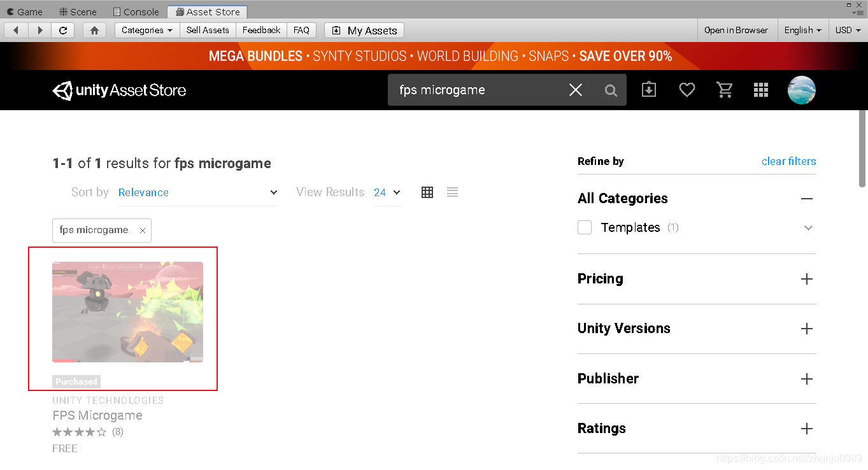Click the Purchased badge
The height and width of the screenshot is (470, 868).
coord(76,381)
